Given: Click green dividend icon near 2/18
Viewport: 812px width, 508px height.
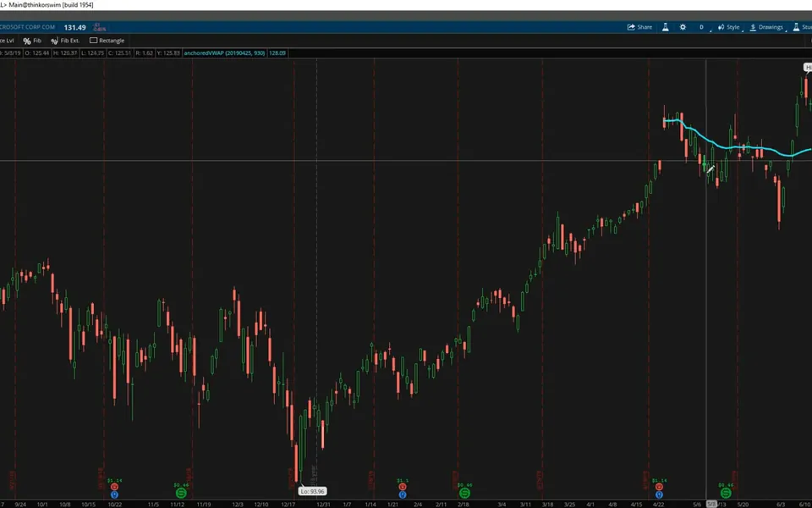Looking at the screenshot, I should tap(464, 493).
